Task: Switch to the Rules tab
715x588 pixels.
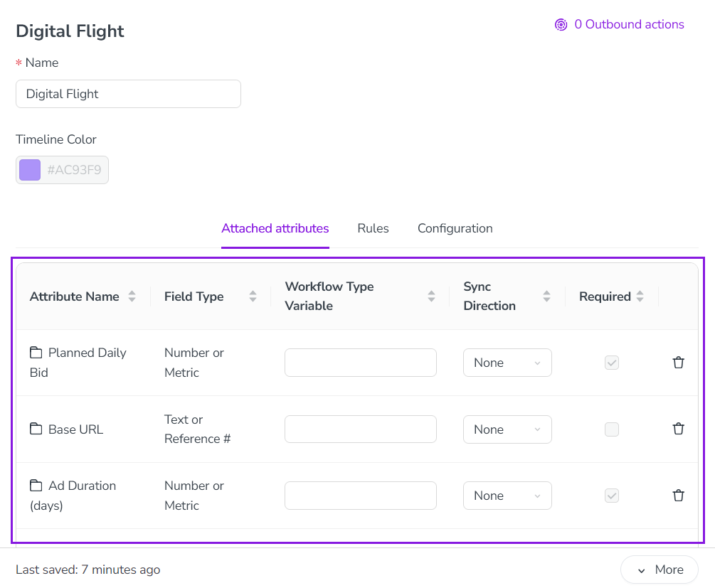Action: pyautogui.click(x=373, y=228)
